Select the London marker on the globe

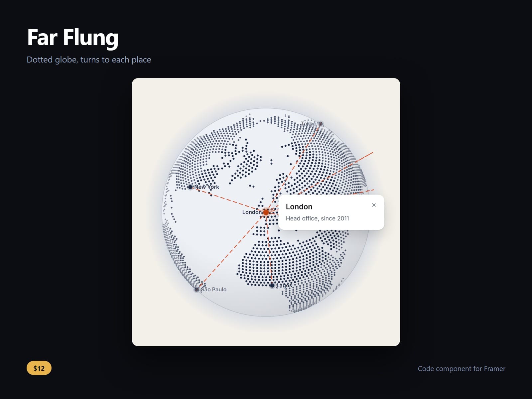pyautogui.click(x=266, y=212)
